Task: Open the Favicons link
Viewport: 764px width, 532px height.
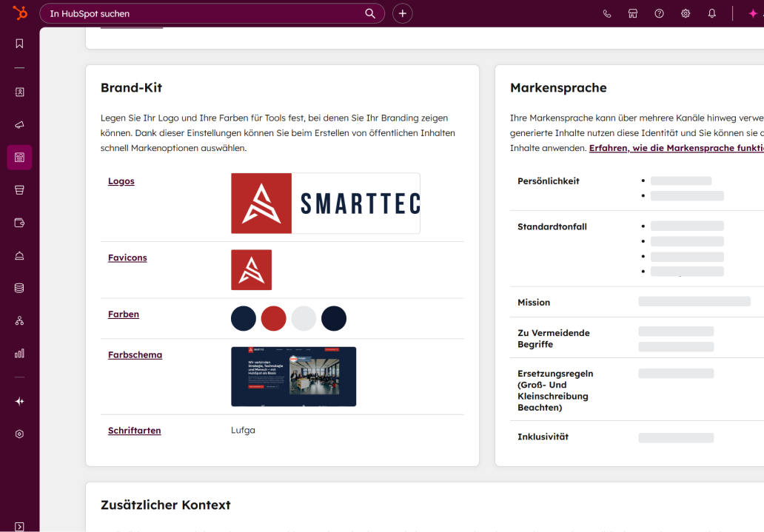Action: (x=127, y=258)
